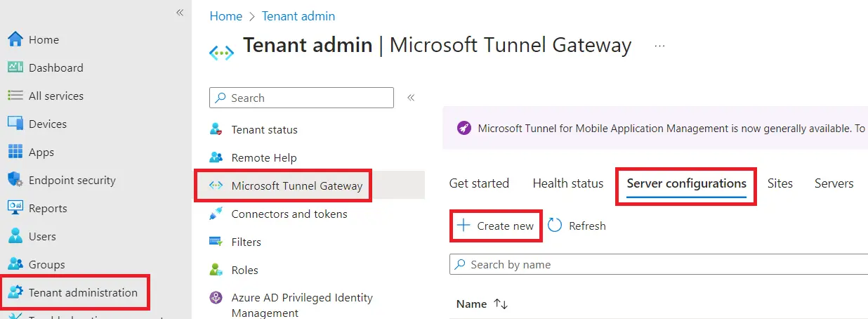Select the Endpoint security shield icon
The image size is (868, 319).
click(15, 180)
